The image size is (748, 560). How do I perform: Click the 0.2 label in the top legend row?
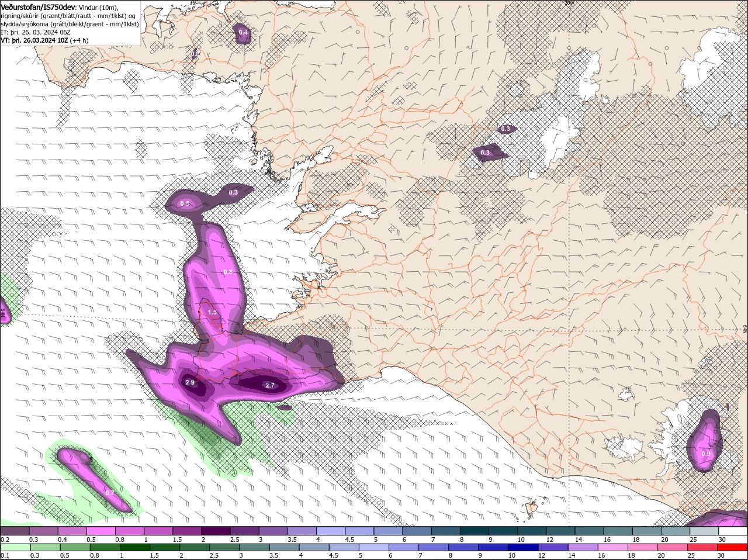tap(5, 539)
